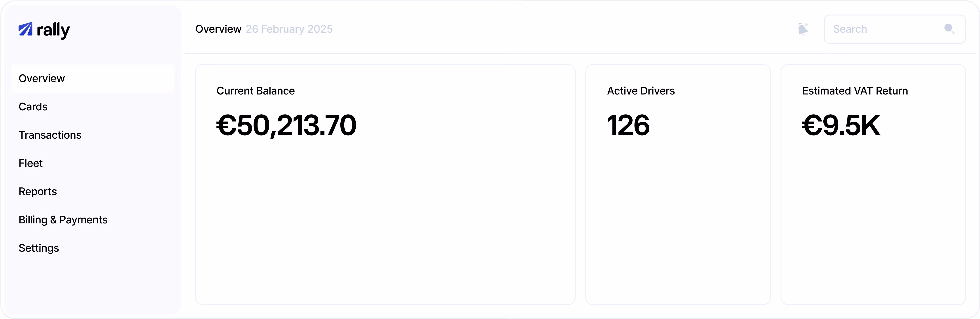The height and width of the screenshot is (319, 980).
Task: Open the Settings page
Action: click(x=39, y=248)
